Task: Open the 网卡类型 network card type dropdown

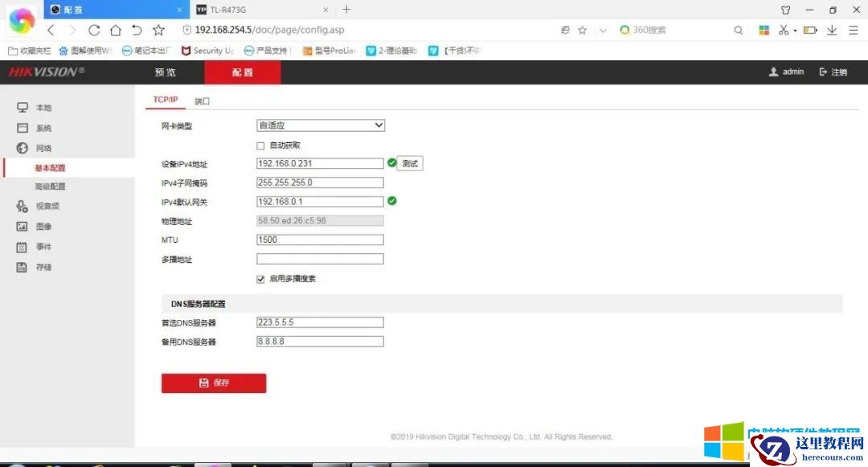Action: pos(320,125)
